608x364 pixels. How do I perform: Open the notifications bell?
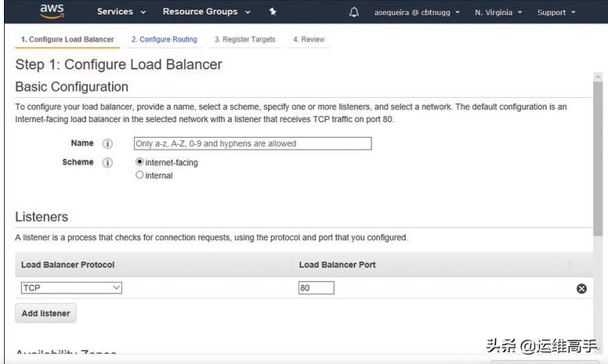click(x=354, y=13)
